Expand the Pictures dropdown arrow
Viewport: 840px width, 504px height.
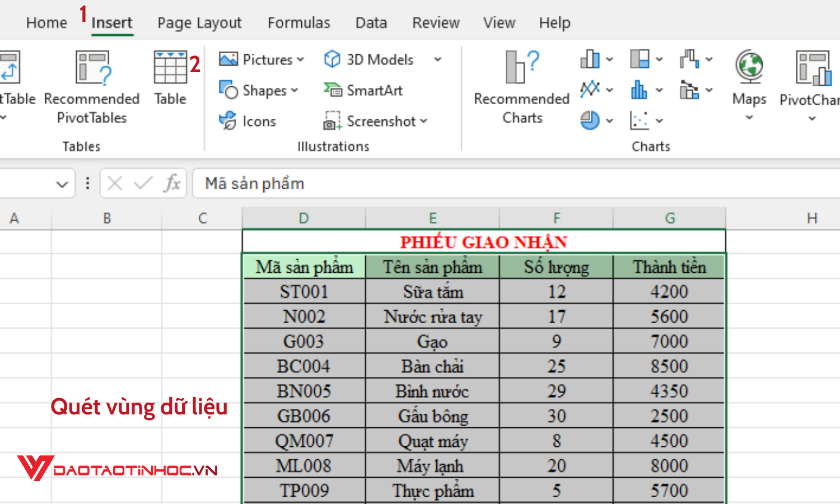click(x=301, y=59)
